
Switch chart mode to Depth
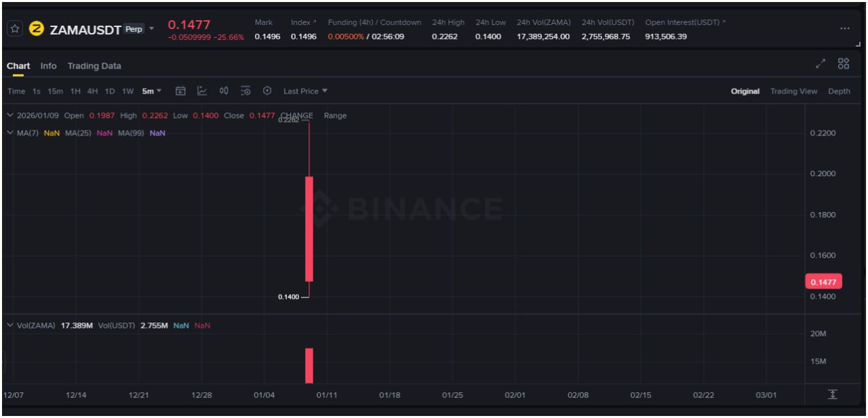839,91
